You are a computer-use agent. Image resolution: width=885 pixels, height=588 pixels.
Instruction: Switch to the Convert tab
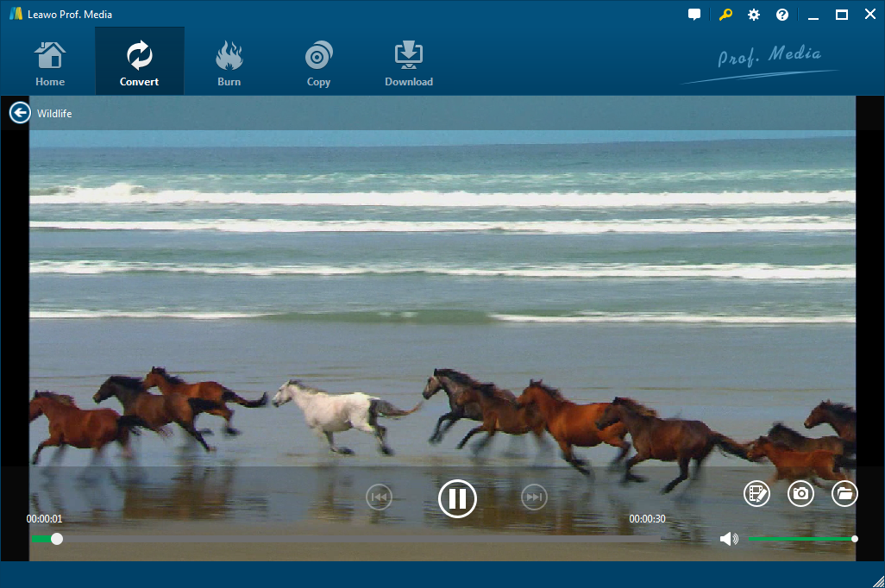(140, 63)
